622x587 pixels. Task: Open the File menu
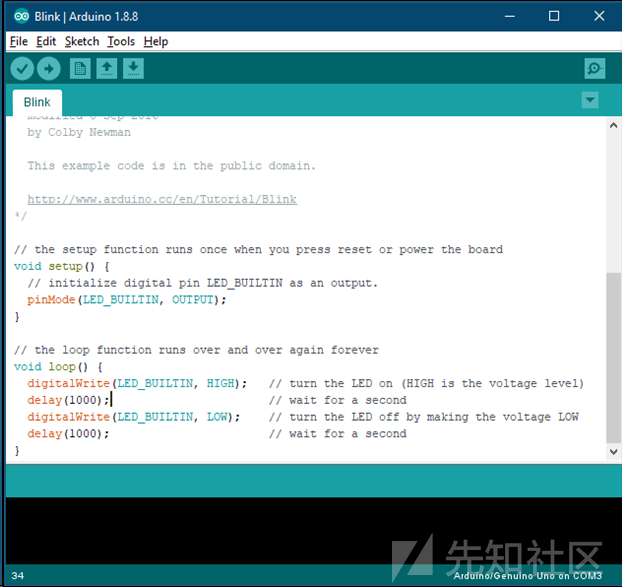point(19,41)
